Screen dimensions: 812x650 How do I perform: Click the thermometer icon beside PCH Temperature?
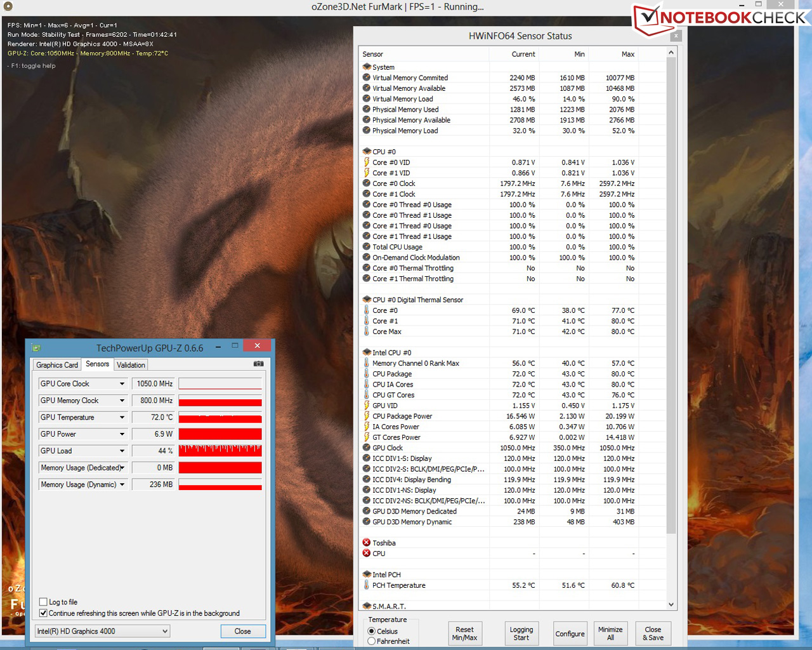367,585
